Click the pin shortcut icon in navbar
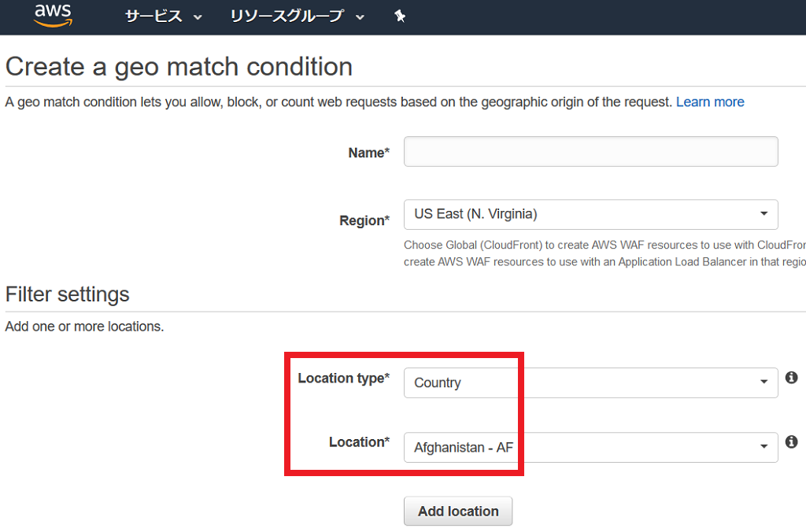Image resolution: width=806 pixels, height=532 pixels. click(399, 17)
